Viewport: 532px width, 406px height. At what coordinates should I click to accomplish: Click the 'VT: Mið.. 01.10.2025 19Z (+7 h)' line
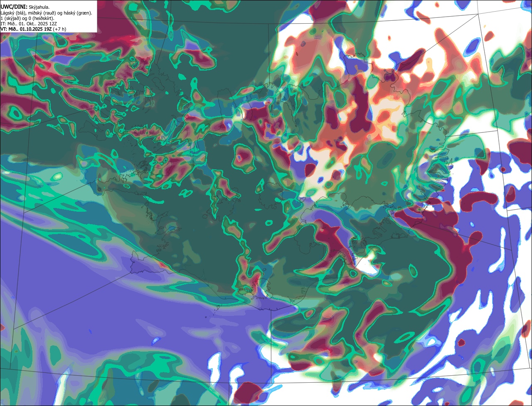pyautogui.click(x=33, y=29)
